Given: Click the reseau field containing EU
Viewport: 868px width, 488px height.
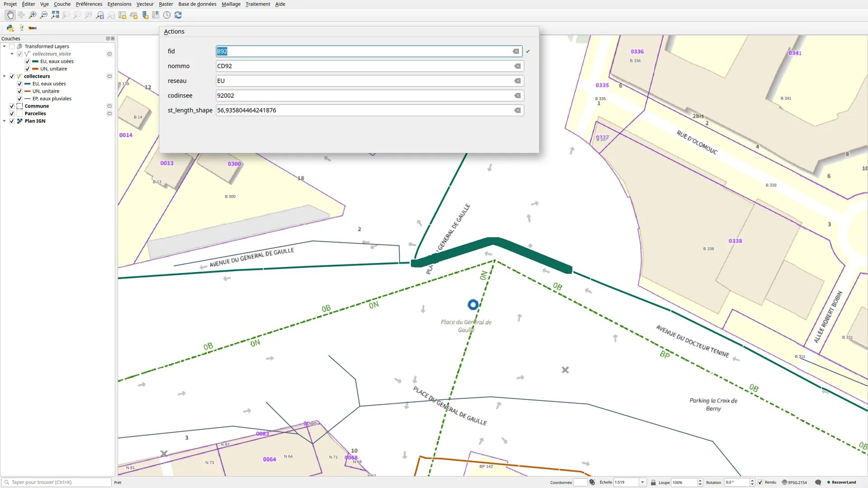Looking at the screenshot, I should coord(370,81).
